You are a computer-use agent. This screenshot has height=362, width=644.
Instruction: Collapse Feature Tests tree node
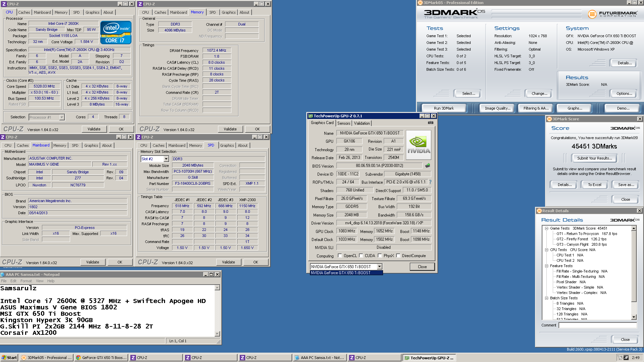click(x=546, y=266)
